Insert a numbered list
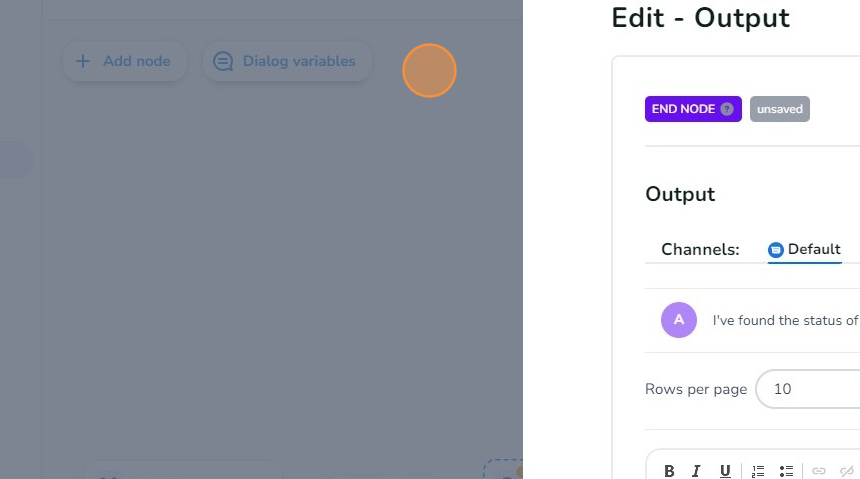 pyautogui.click(x=758, y=471)
